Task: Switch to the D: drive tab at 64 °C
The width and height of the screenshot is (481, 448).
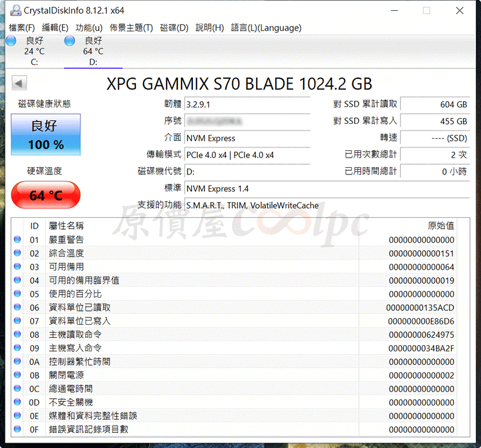Action: 93,51
